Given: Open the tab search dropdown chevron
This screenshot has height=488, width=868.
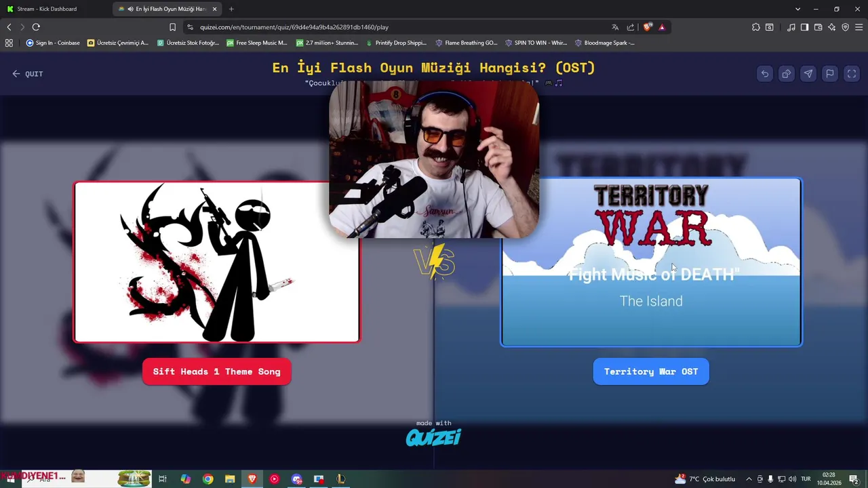Looking at the screenshot, I should click(797, 9).
